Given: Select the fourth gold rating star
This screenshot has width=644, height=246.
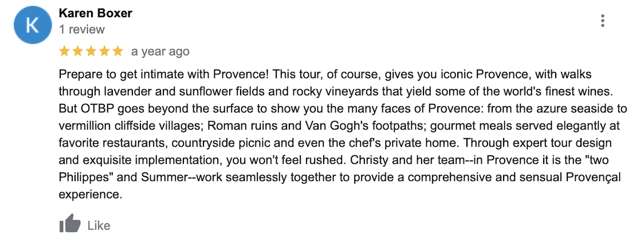Looking at the screenshot, I should (105, 51).
